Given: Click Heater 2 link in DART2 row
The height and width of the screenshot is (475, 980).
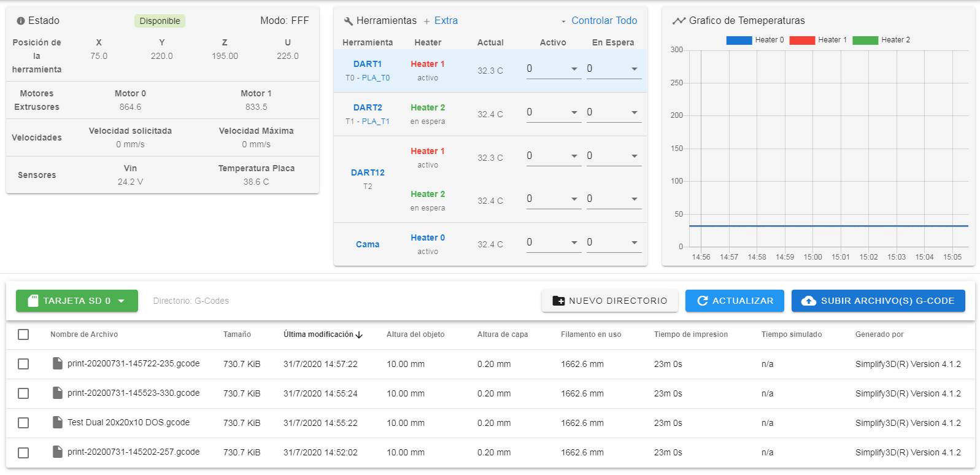Looking at the screenshot, I should (x=428, y=107).
